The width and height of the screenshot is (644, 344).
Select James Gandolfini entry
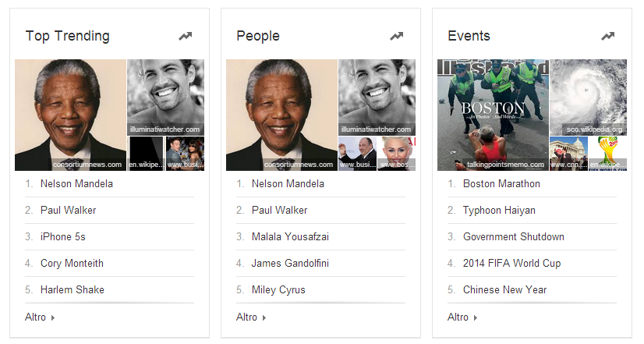[290, 263]
